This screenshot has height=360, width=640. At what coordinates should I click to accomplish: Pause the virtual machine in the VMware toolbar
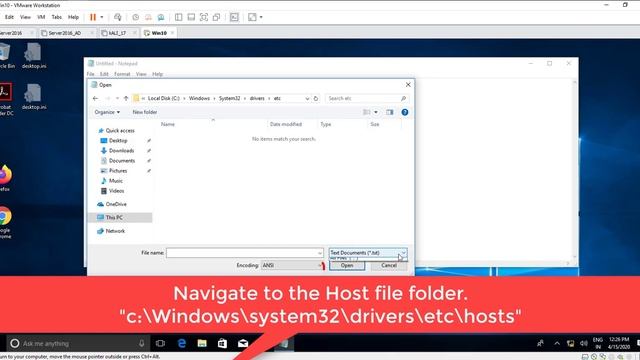pos(93,17)
